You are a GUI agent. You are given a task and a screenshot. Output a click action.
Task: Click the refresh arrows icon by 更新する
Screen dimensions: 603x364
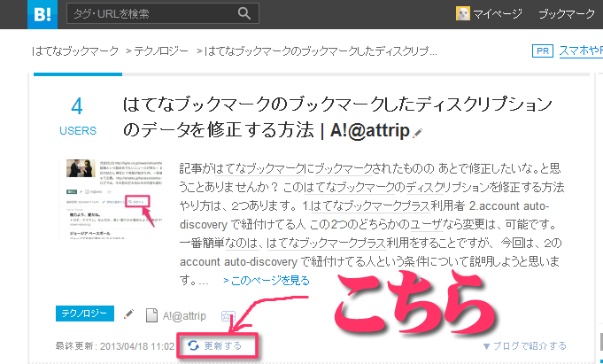pos(192,345)
